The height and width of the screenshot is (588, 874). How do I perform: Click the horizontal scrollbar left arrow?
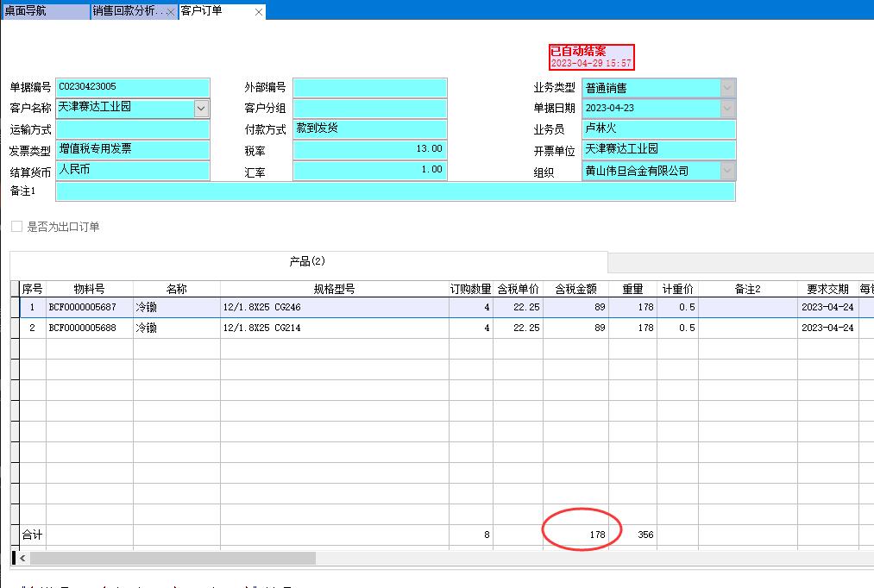(16, 559)
